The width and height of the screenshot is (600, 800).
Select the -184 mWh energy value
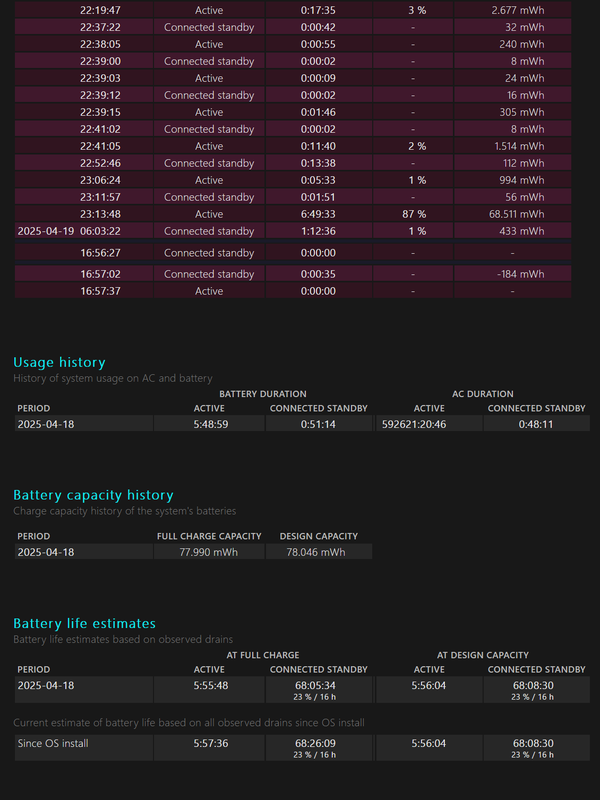520,274
